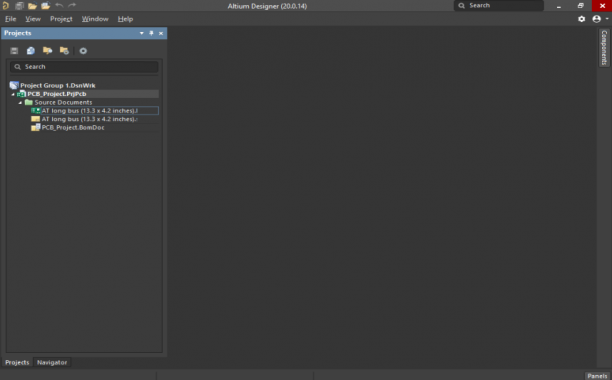Select Project Group 1.DsnWrk
This screenshot has height=380, width=612.
click(x=58, y=85)
